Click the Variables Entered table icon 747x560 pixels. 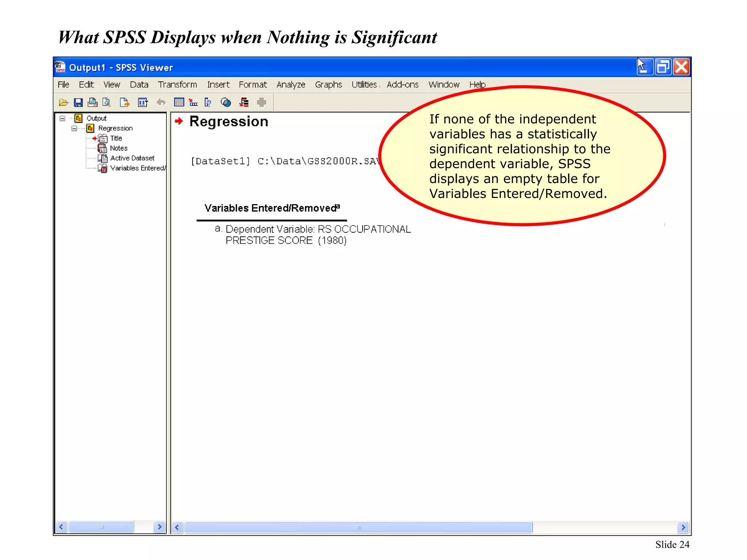point(103,168)
